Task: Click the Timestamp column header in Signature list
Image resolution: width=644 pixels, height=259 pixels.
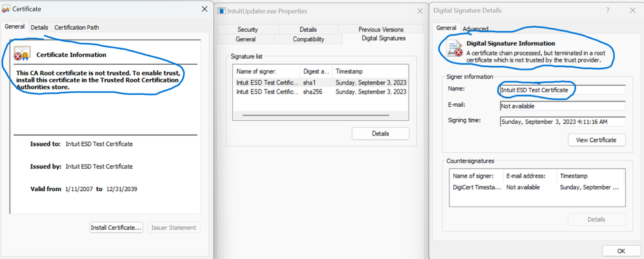Action: pos(369,71)
